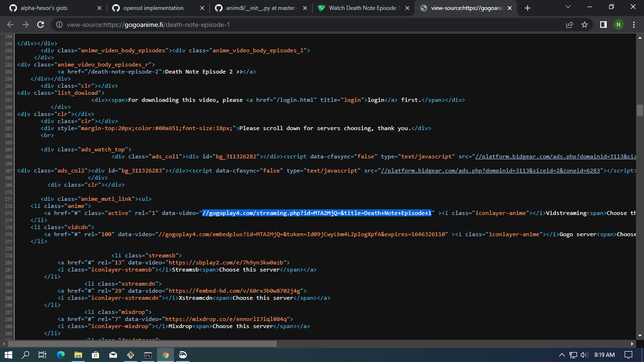The image size is (644, 362).
Task: Reload the current page
Action: click(x=40, y=25)
